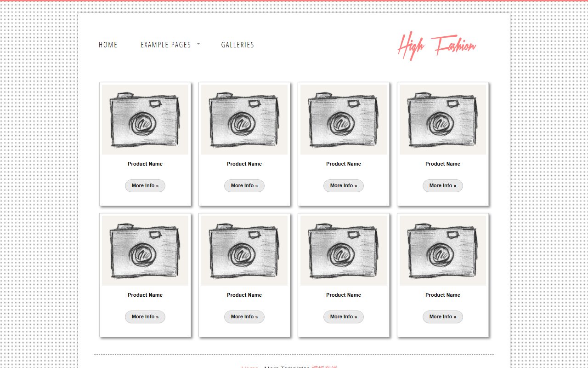Expand the Example Pages dropdown arrow
Image resolution: width=588 pixels, height=368 pixels.
click(198, 43)
